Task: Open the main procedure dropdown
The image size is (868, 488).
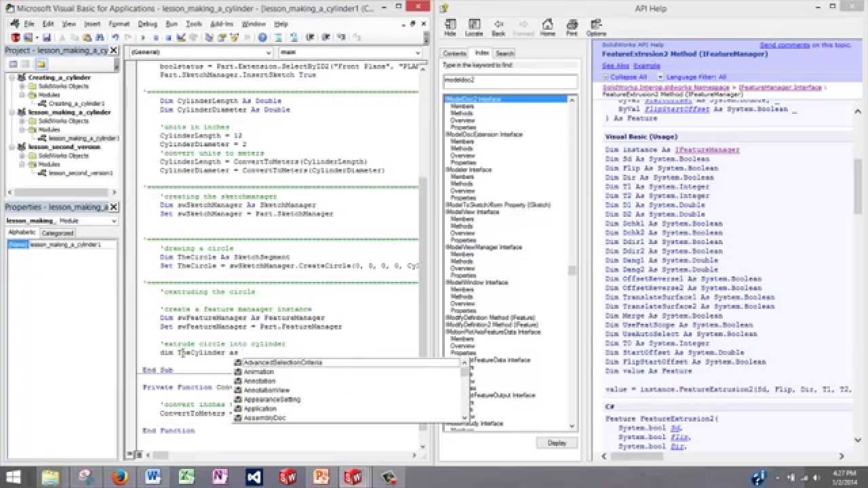Action: [x=418, y=52]
